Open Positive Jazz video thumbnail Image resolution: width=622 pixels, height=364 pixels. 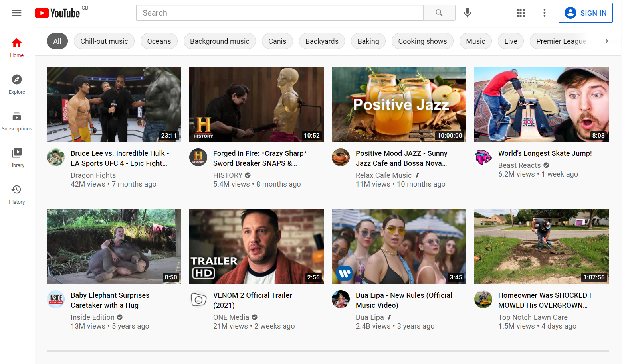point(399,104)
